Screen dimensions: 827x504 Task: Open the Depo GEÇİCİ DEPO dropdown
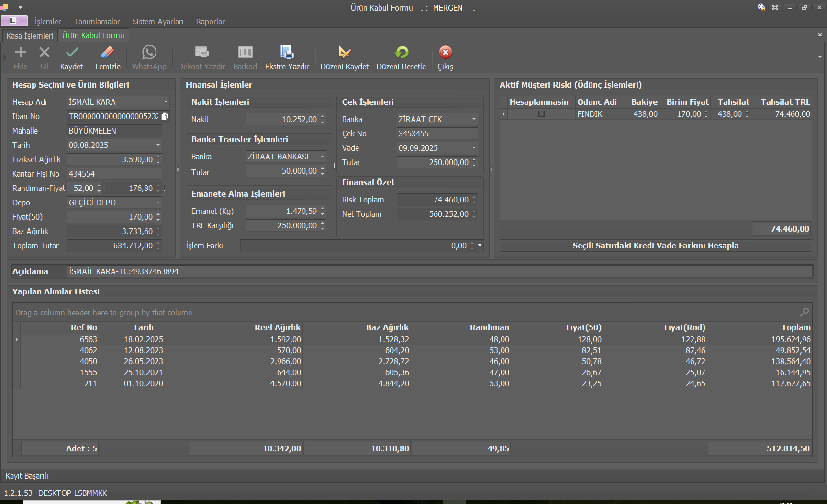coord(158,202)
